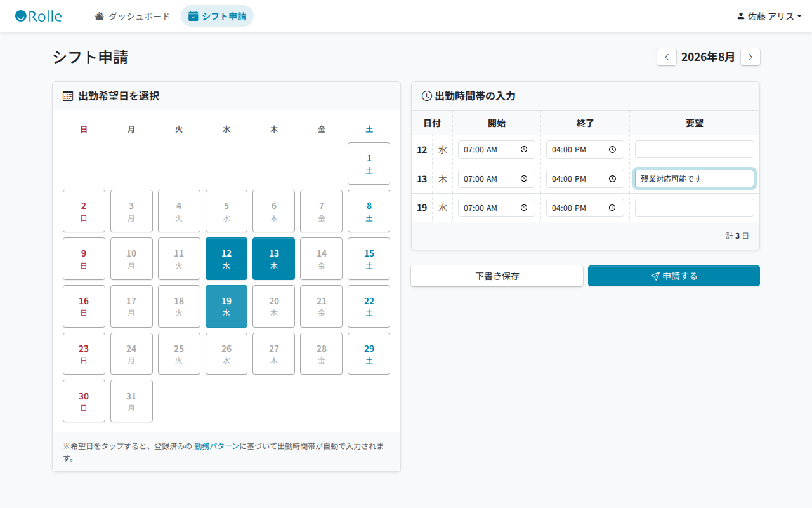The image size is (812, 508).
Task: Click the 下書き保存 button
Action: coord(497,276)
